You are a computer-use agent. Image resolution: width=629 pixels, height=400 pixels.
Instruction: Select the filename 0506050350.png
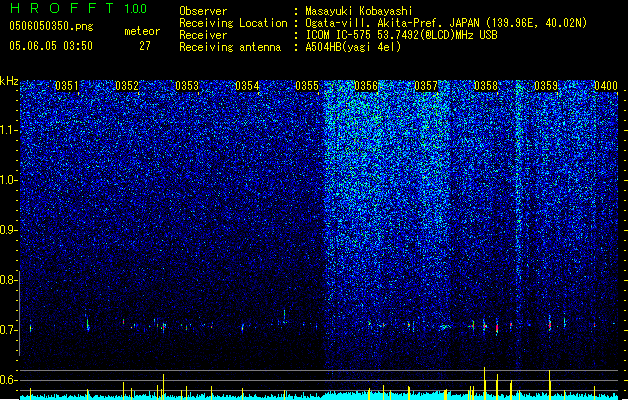(51, 27)
